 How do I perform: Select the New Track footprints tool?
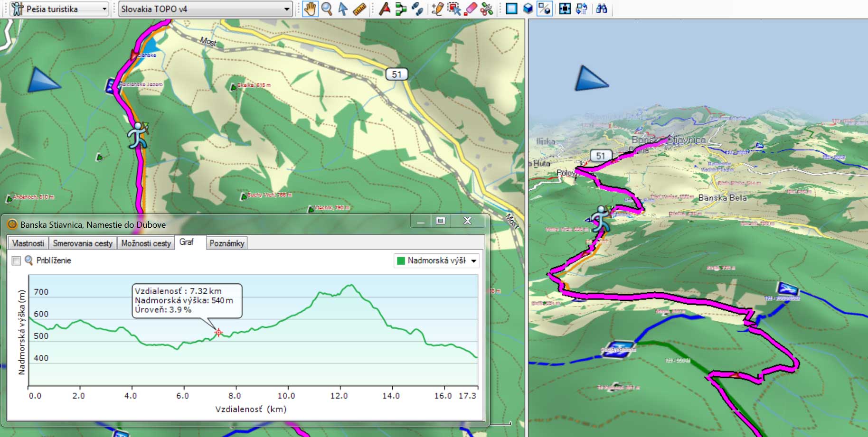pos(417,9)
